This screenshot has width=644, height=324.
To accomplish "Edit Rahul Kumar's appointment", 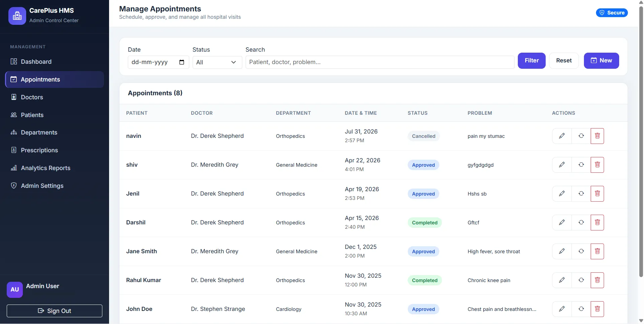I will (562, 280).
